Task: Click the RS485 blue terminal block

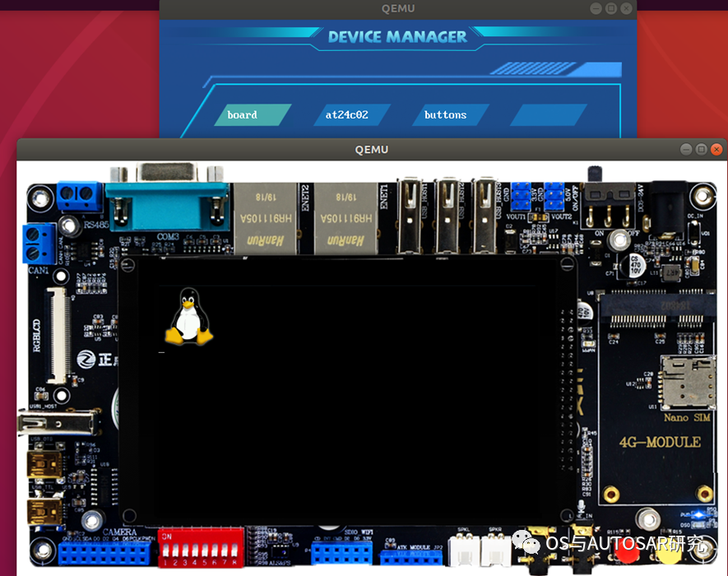Action: click(79, 196)
